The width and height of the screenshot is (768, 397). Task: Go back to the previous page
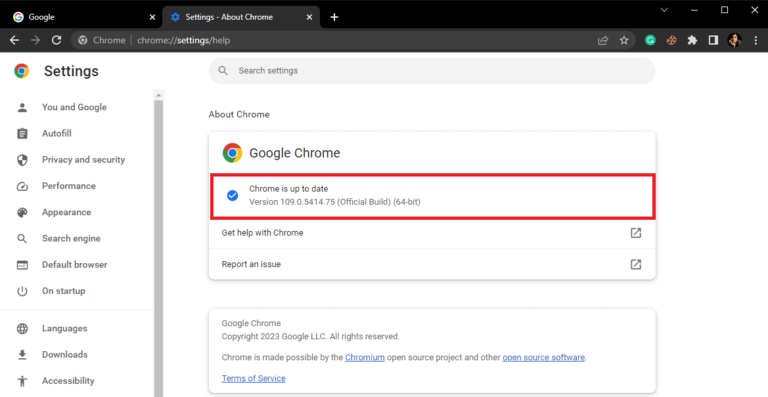tap(14, 40)
